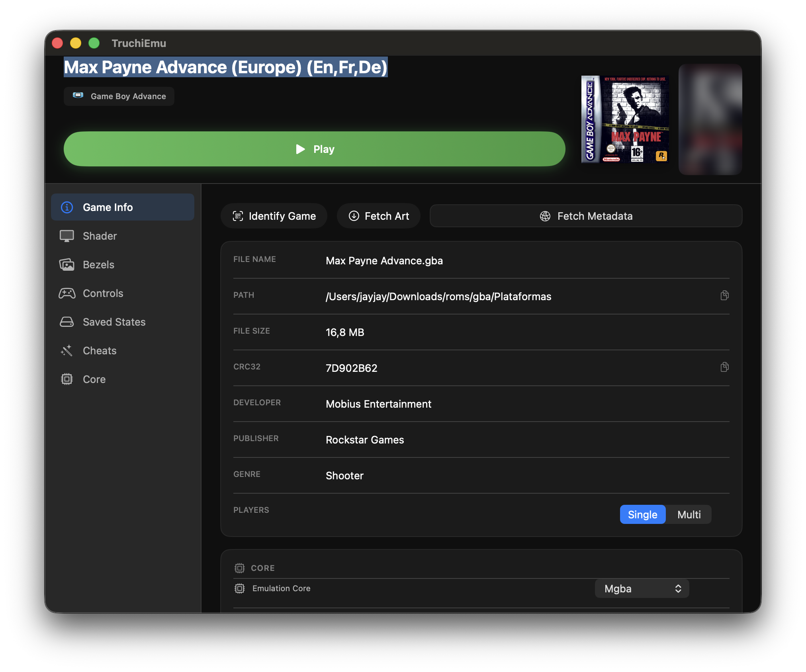Screen dimensions: 806x672
Task: Click the publisher value Rockstar Games
Action: click(x=365, y=440)
